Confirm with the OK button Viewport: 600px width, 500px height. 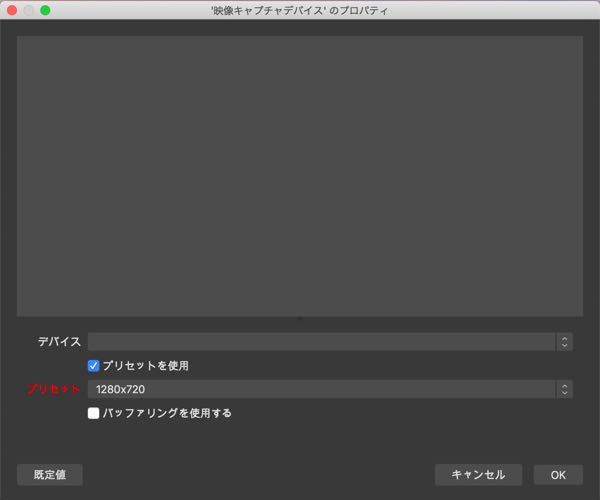click(x=558, y=475)
